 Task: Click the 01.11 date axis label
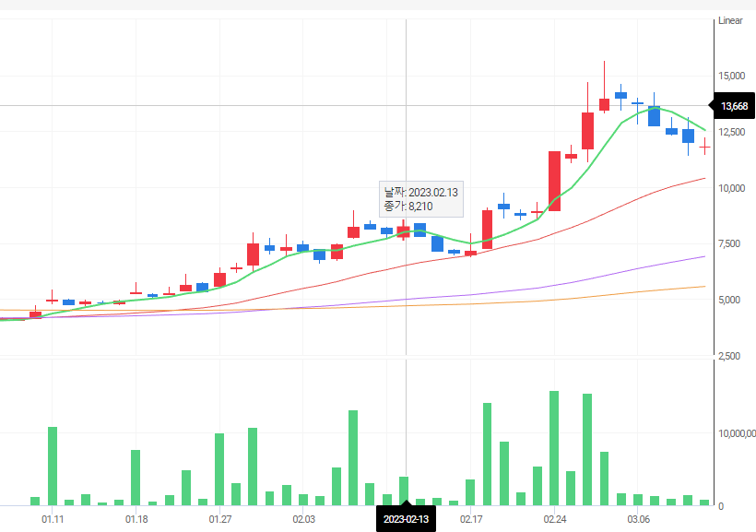pos(53,519)
